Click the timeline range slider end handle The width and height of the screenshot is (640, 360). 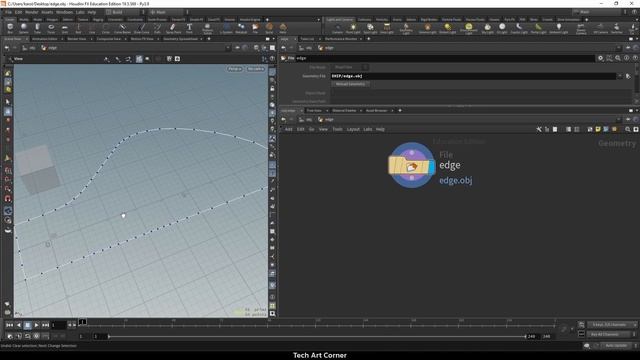(525, 337)
